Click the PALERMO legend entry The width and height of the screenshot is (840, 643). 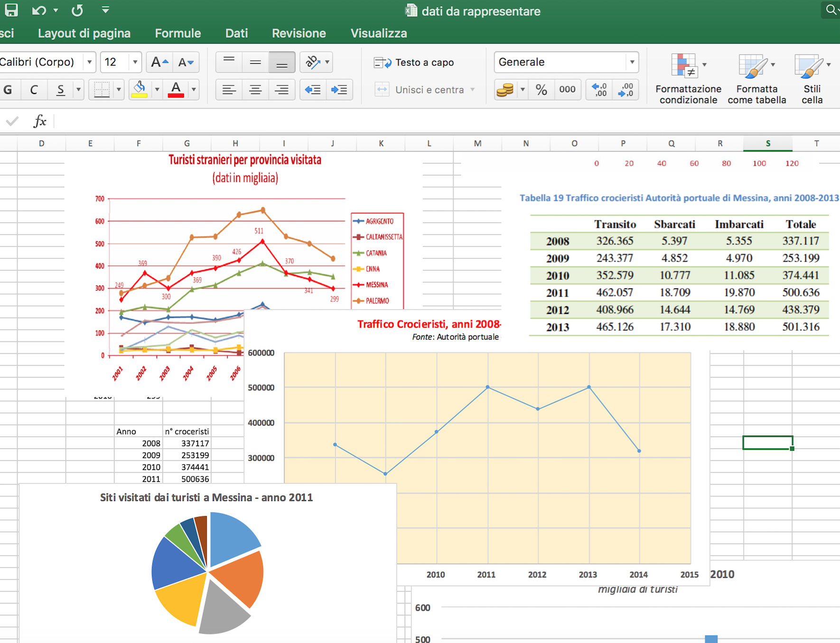[x=371, y=301]
